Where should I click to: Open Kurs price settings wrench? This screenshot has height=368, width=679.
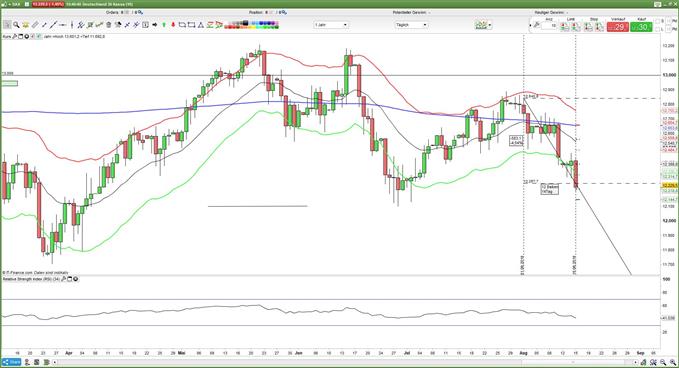[x=14, y=36]
